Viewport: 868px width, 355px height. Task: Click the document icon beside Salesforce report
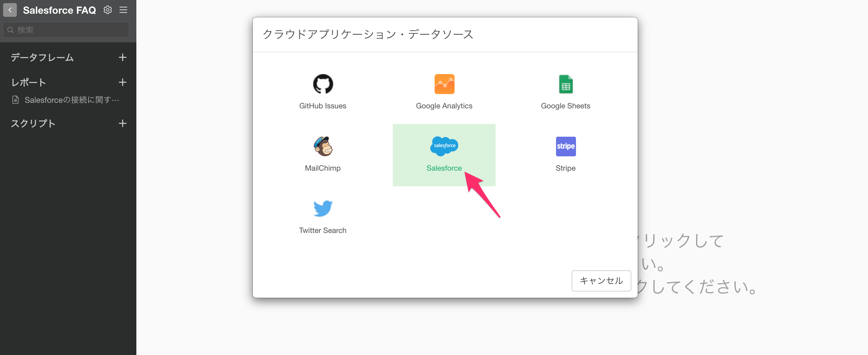click(16, 100)
